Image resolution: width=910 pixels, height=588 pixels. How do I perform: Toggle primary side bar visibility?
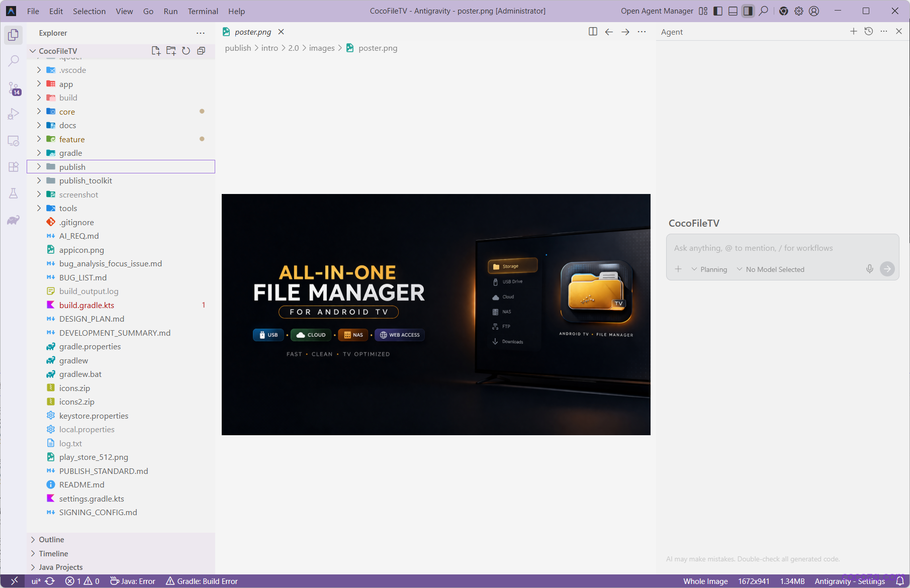coord(718,11)
